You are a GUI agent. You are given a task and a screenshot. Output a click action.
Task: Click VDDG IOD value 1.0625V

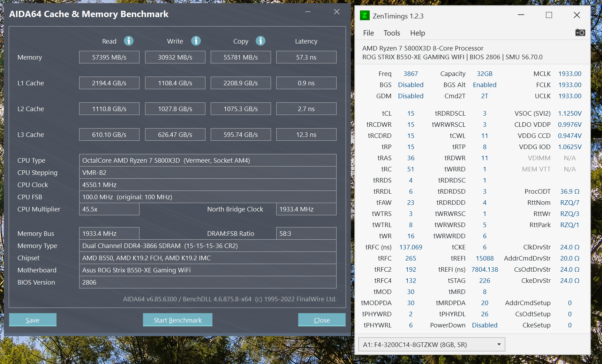tap(570, 147)
